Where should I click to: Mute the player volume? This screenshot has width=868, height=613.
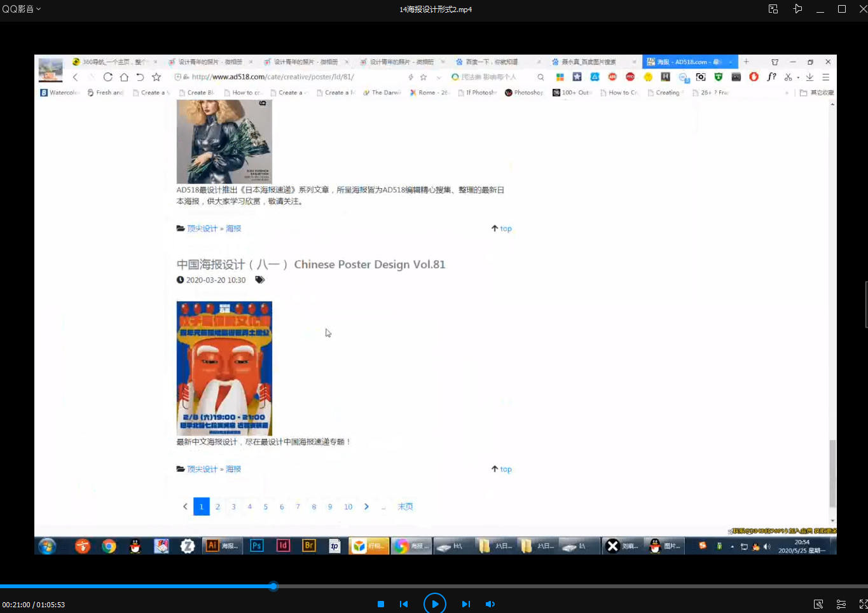490,604
